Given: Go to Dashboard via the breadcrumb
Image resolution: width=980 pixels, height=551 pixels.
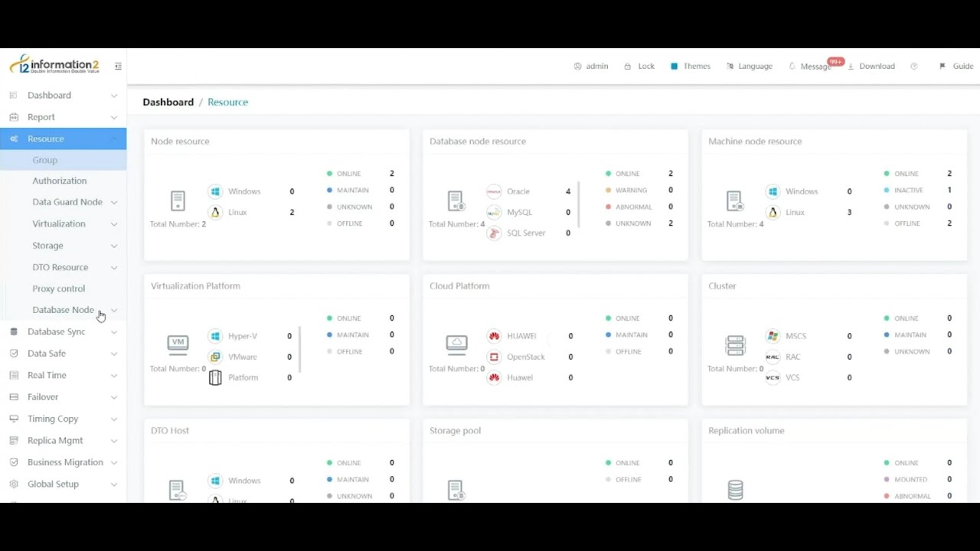Looking at the screenshot, I should click(x=168, y=102).
